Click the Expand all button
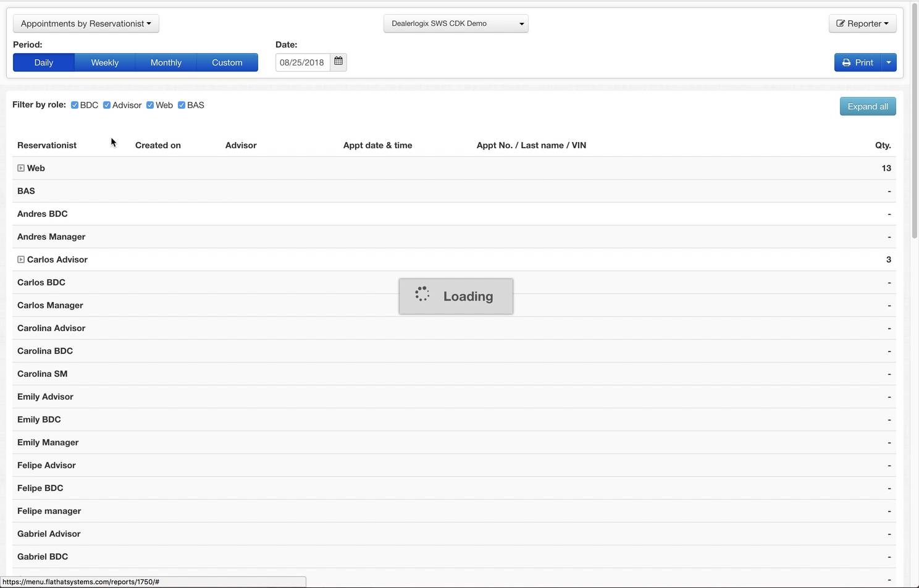This screenshot has width=919, height=588. tap(868, 106)
